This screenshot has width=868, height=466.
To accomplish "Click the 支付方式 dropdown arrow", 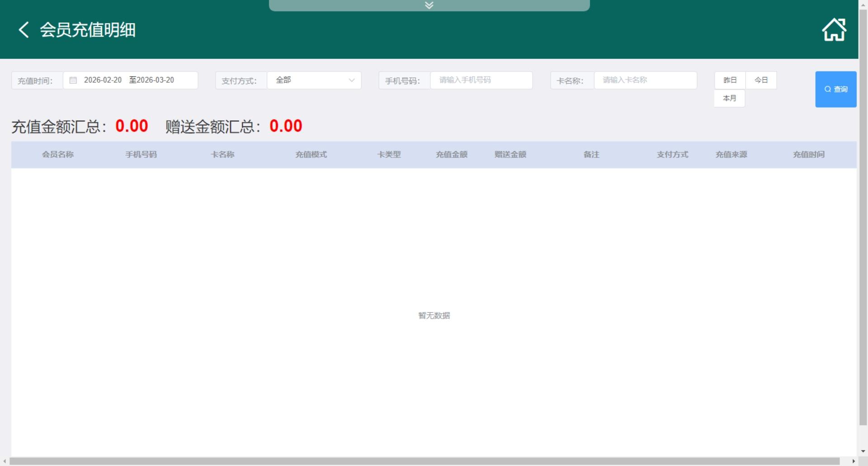I will (x=352, y=80).
